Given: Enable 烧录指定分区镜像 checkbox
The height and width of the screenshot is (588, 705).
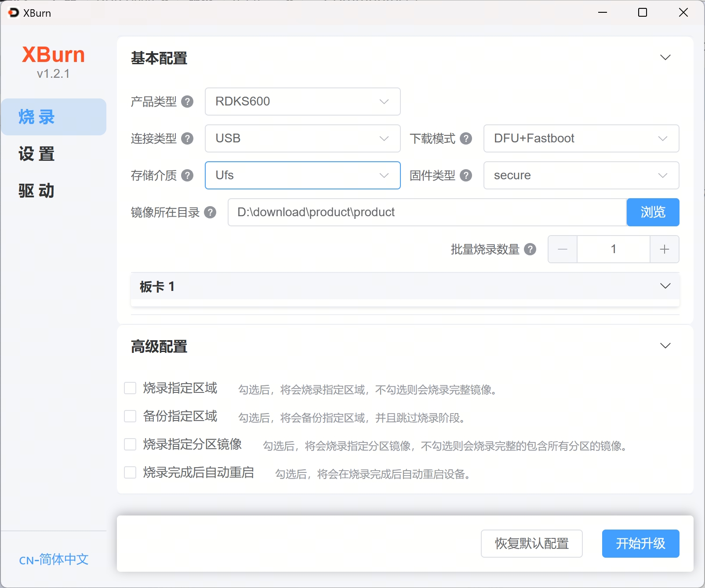Looking at the screenshot, I should (x=130, y=444).
